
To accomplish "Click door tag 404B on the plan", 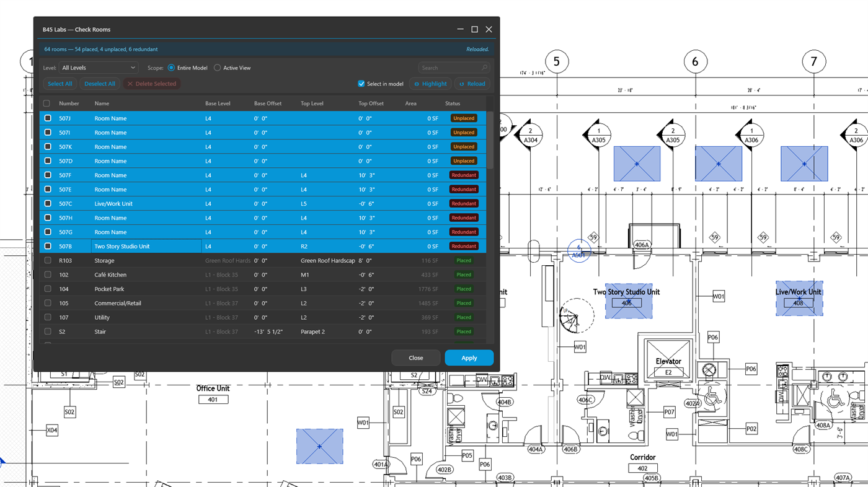I will (x=505, y=402).
